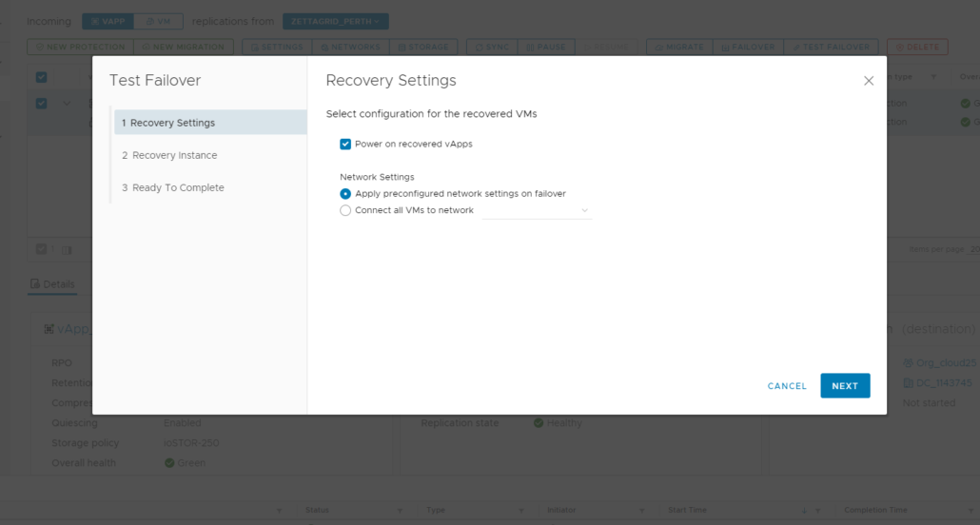The image size is (980, 525).
Task: Click SETTINGS in background toolbar
Action: pos(277,47)
